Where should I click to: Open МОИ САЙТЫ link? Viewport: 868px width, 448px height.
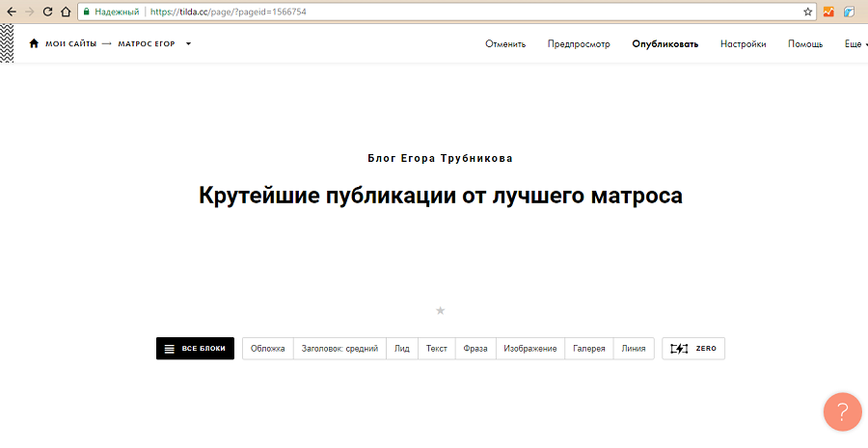click(x=70, y=43)
